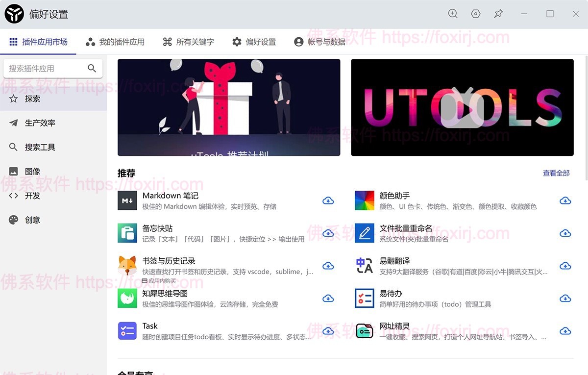Download the 易待办 plugin
The width and height of the screenshot is (588, 375).
pos(565,299)
